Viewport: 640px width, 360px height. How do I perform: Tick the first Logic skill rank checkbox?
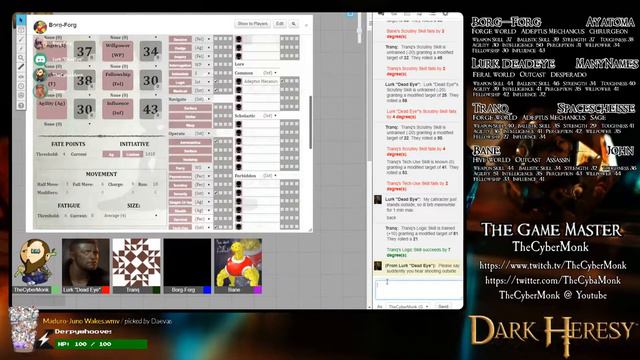pos(216,82)
